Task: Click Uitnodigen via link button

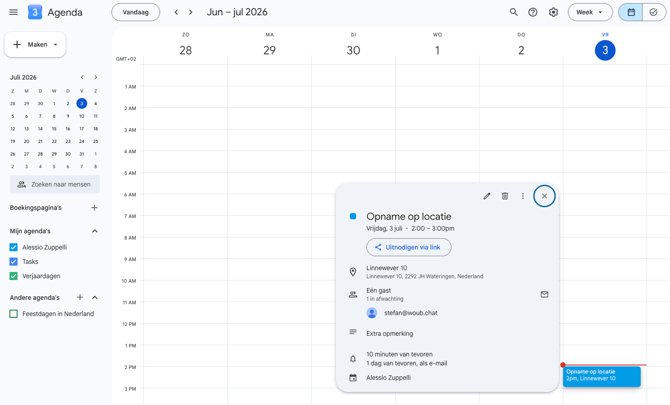Action: [x=408, y=247]
